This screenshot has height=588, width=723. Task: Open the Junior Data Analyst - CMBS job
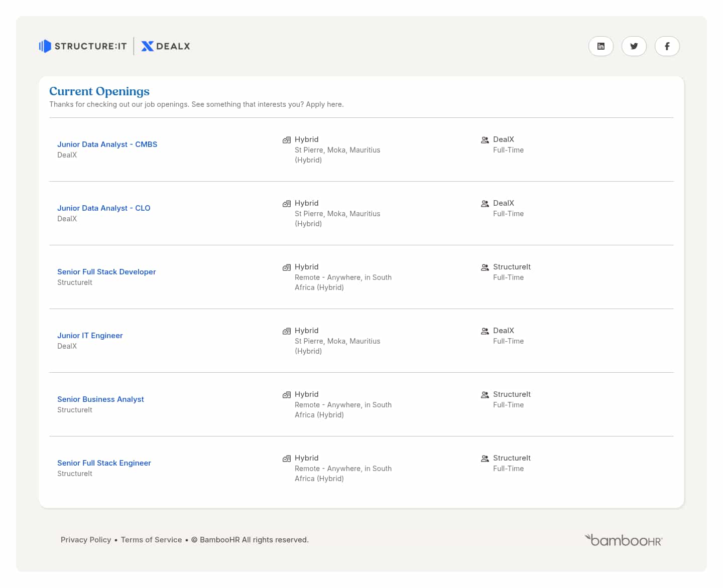coord(107,144)
